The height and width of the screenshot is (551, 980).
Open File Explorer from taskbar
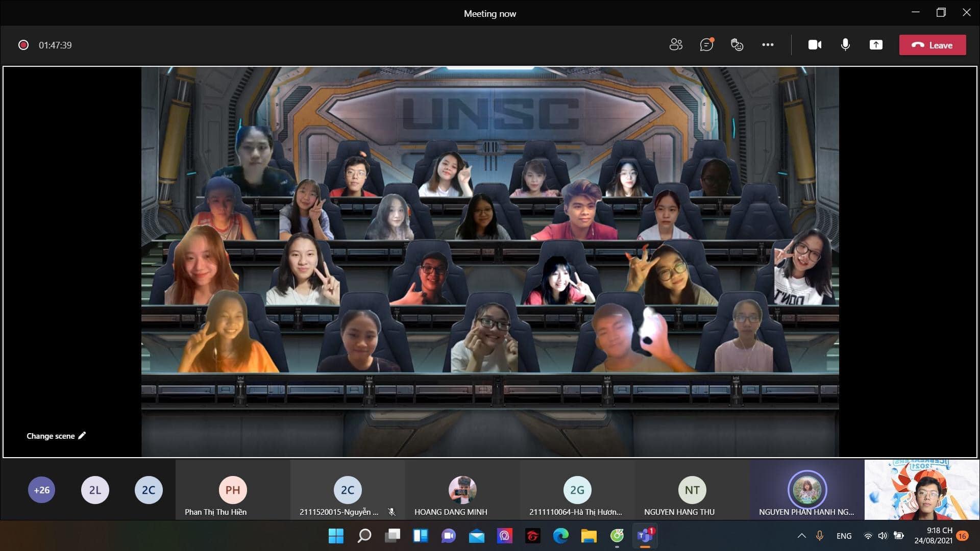click(x=589, y=536)
